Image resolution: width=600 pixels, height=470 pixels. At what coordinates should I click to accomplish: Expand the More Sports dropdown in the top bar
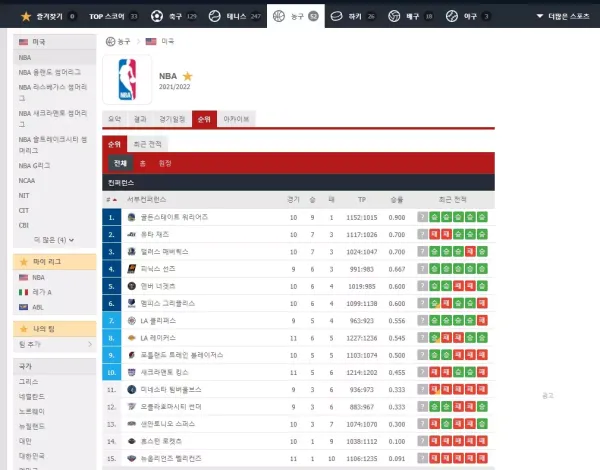tap(563, 16)
